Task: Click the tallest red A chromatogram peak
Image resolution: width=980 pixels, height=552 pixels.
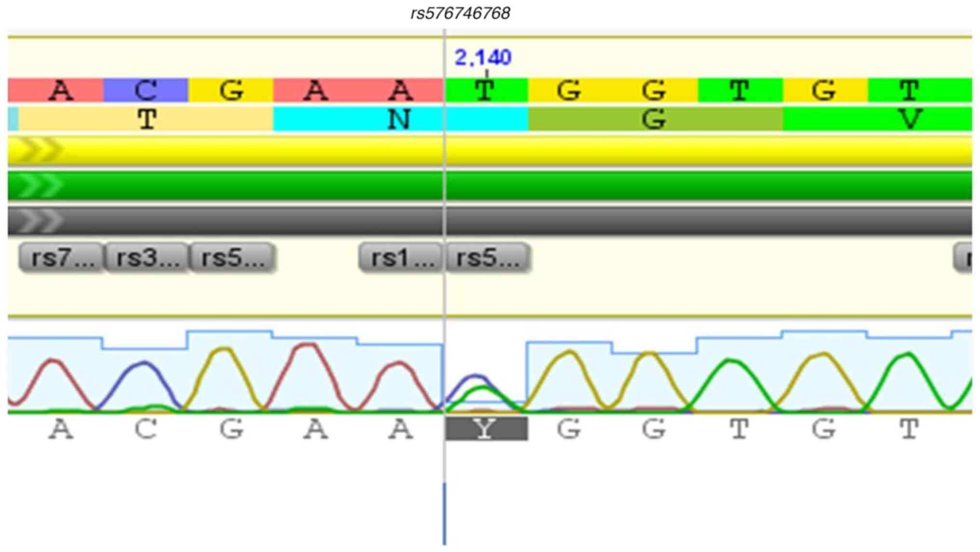Action: [309, 345]
